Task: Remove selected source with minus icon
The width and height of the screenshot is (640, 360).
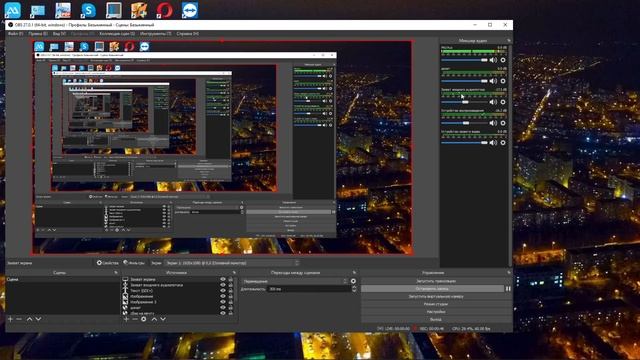Action: [x=135, y=319]
